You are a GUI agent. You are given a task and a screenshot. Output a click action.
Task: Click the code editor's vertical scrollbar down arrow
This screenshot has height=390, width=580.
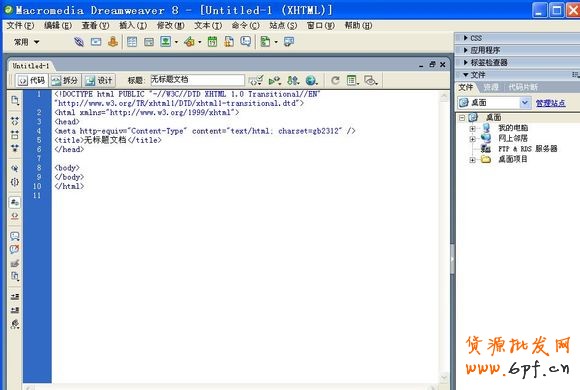[444, 378]
